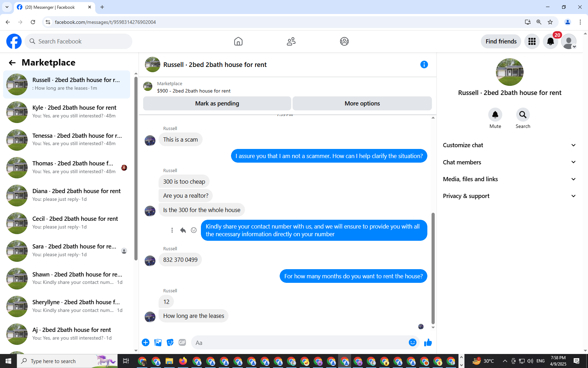
Task: Open the Chrome profile icon
Action: 568,22
